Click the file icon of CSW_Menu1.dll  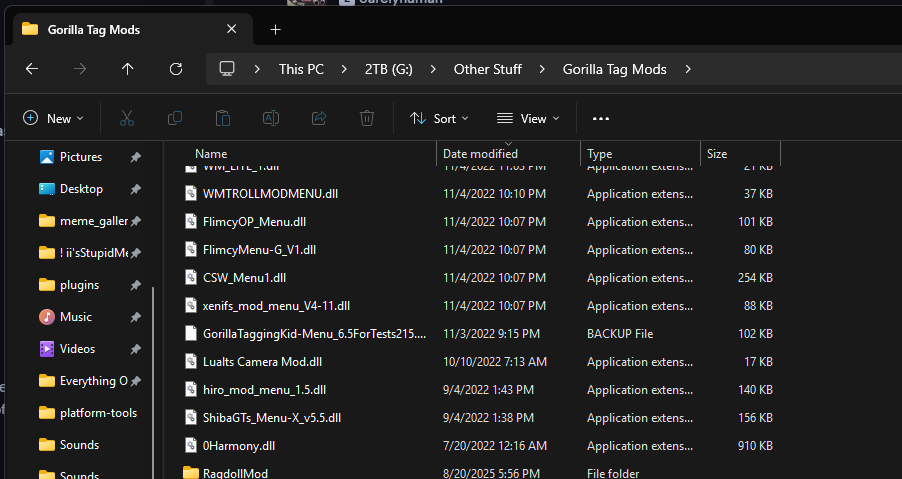tap(191, 278)
